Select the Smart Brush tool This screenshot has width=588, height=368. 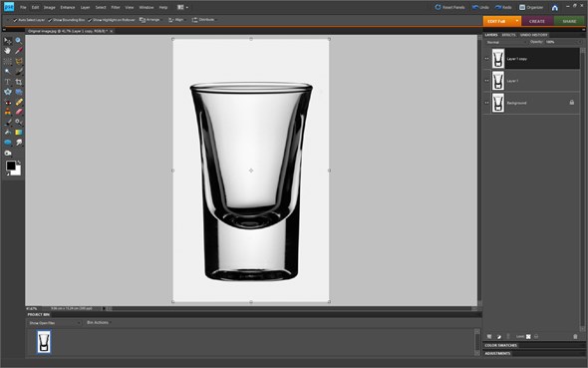coord(18,123)
